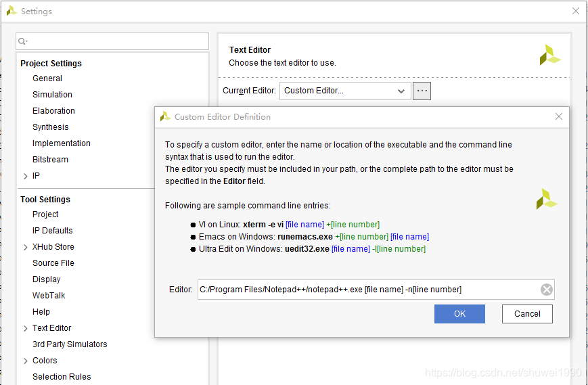Select Display settings
588x385 pixels.
[46, 279]
